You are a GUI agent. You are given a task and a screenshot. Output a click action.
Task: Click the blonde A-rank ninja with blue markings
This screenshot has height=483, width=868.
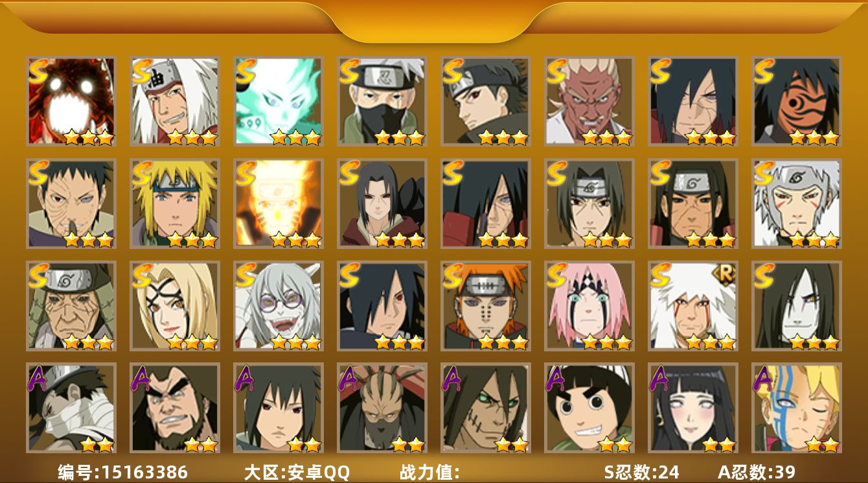tap(797, 408)
